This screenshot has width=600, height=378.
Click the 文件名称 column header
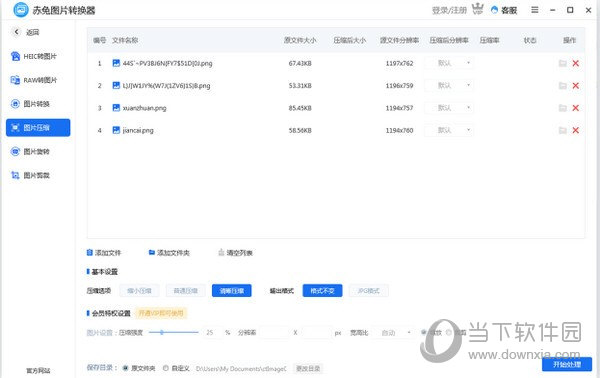(x=125, y=40)
